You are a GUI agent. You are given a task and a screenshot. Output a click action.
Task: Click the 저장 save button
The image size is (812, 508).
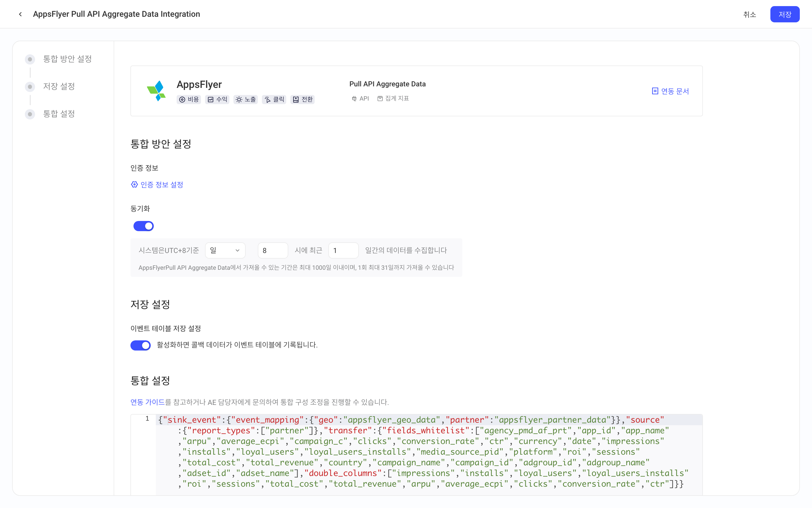click(785, 14)
